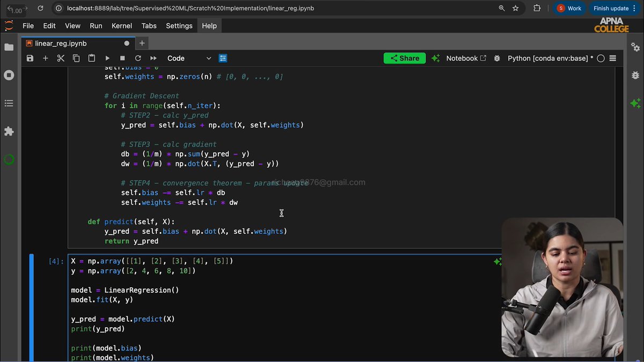Insert a new cell below with plus icon
Screen dimensions: 644x362
45,58
